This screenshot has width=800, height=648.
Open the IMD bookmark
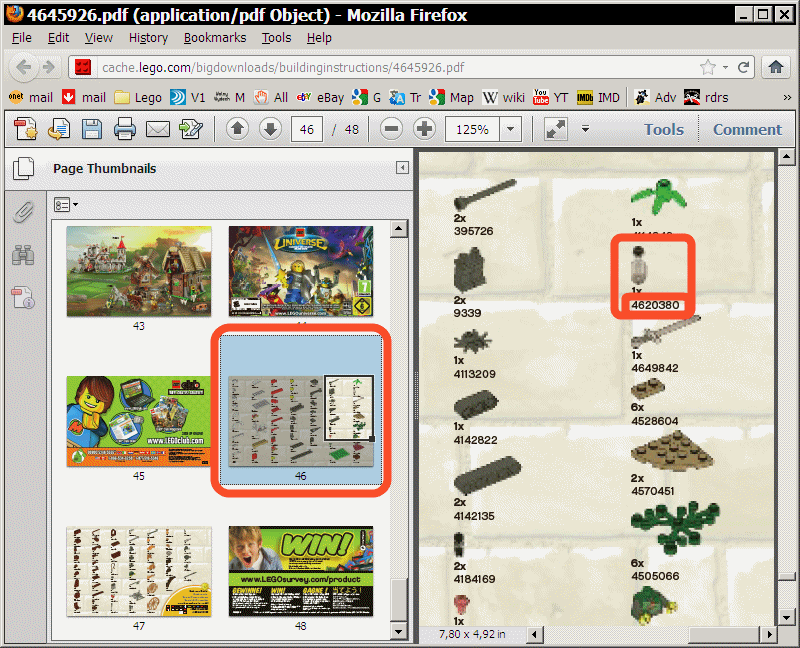598,97
